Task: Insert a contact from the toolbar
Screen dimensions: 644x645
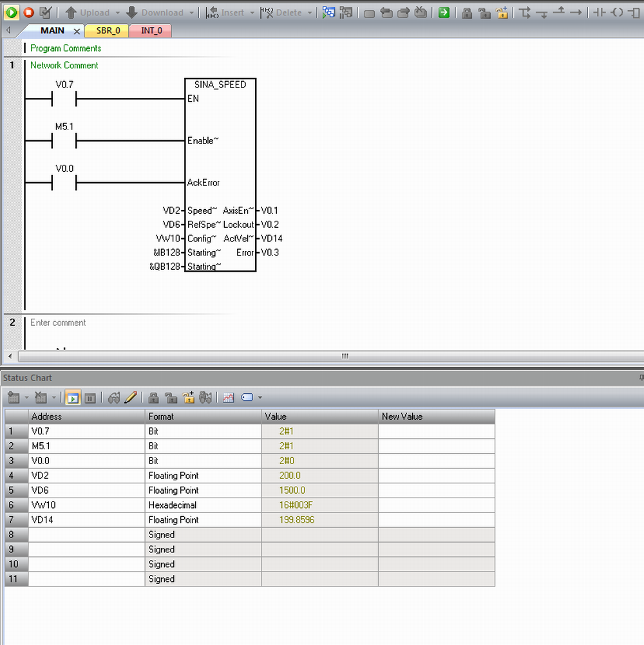Action: pyautogui.click(x=600, y=12)
